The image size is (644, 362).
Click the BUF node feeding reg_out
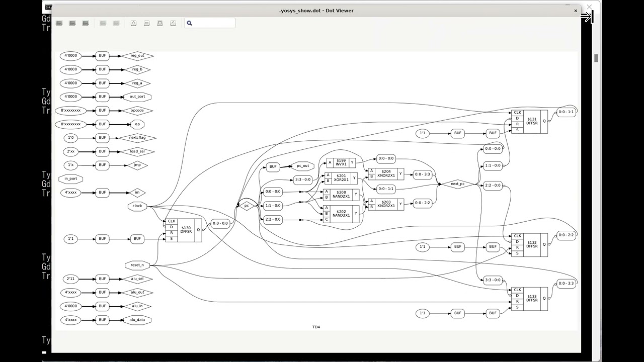tap(102, 56)
